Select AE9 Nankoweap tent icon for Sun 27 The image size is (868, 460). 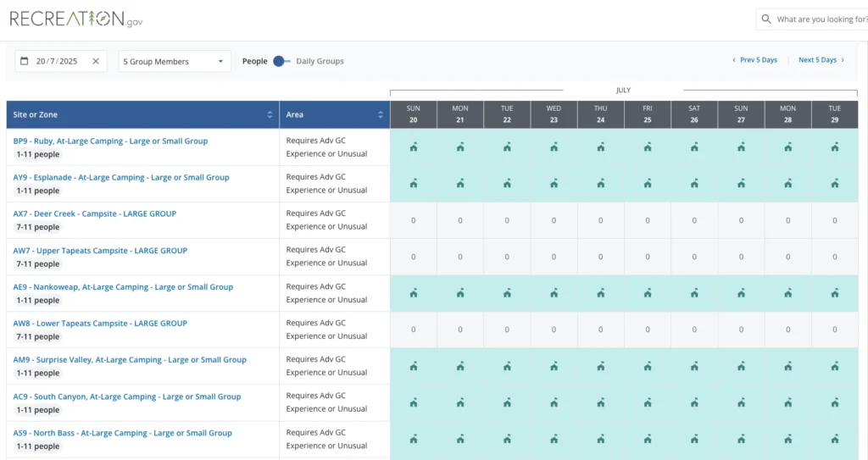741,293
